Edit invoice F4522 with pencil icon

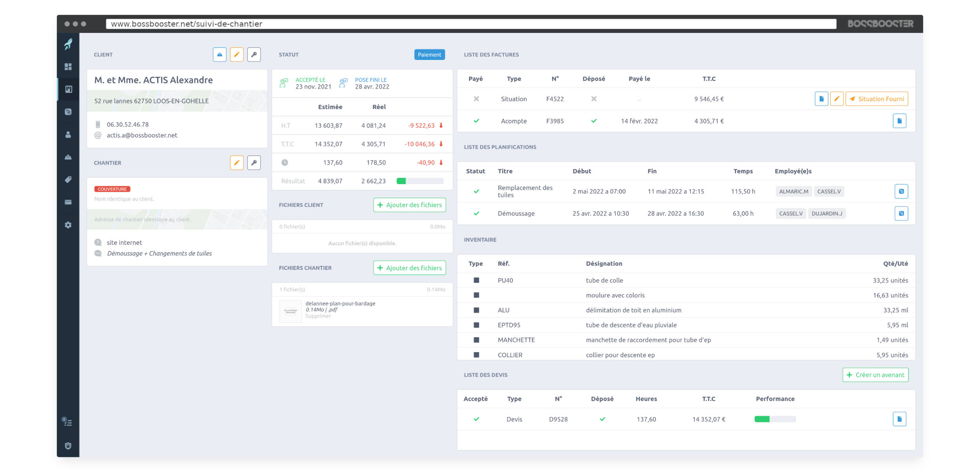[x=837, y=99]
